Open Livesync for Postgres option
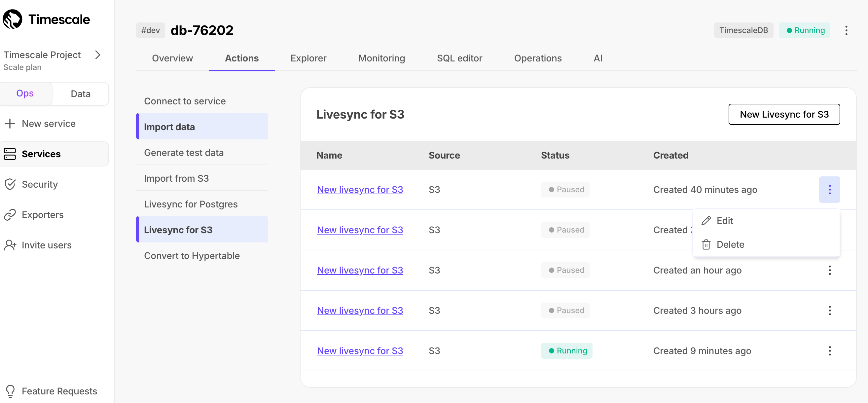The image size is (868, 403). click(x=202, y=204)
